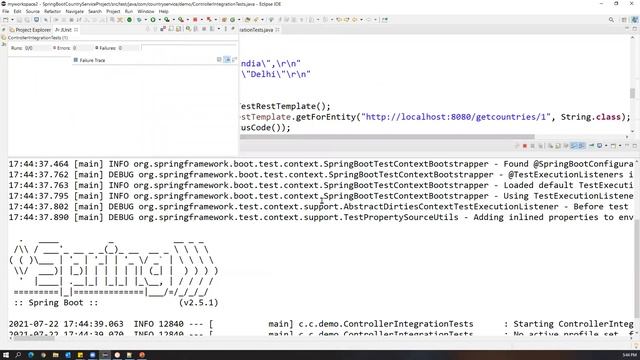Toggle the yellow Scroll Lock in the JUnit toolbar
640x360 pixels.
tap(179, 29)
